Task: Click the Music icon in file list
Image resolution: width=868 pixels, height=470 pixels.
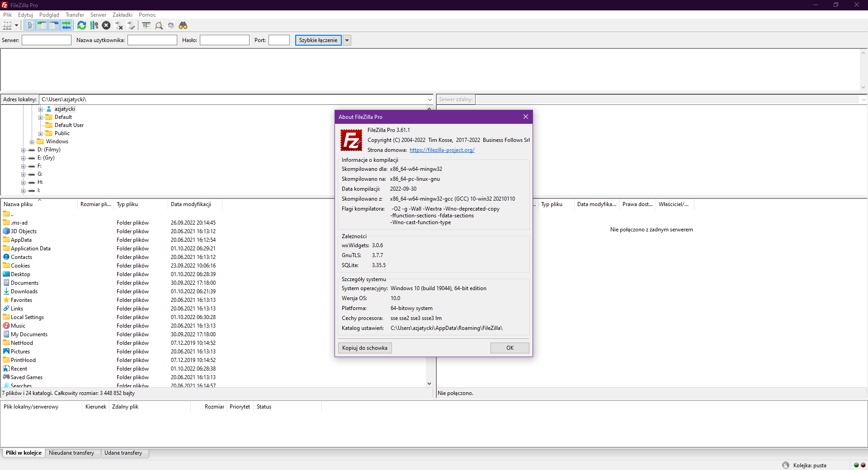Action: [x=6, y=326]
